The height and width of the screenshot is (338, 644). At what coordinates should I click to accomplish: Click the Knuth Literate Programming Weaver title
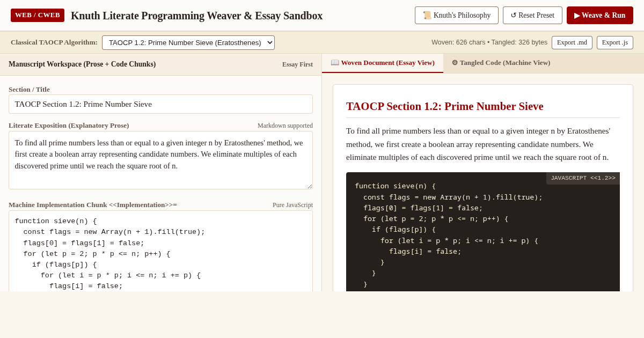coord(196,16)
